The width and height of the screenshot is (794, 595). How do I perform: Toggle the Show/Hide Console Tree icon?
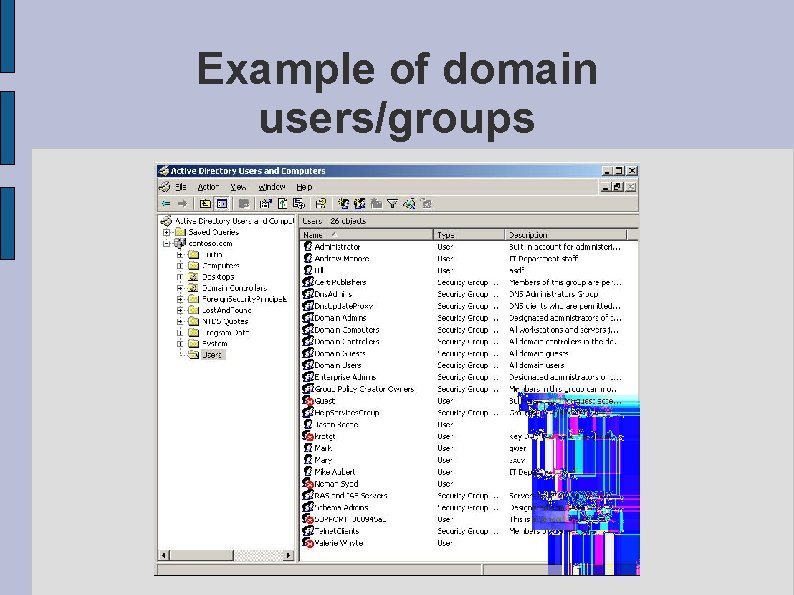click(222, 204)
